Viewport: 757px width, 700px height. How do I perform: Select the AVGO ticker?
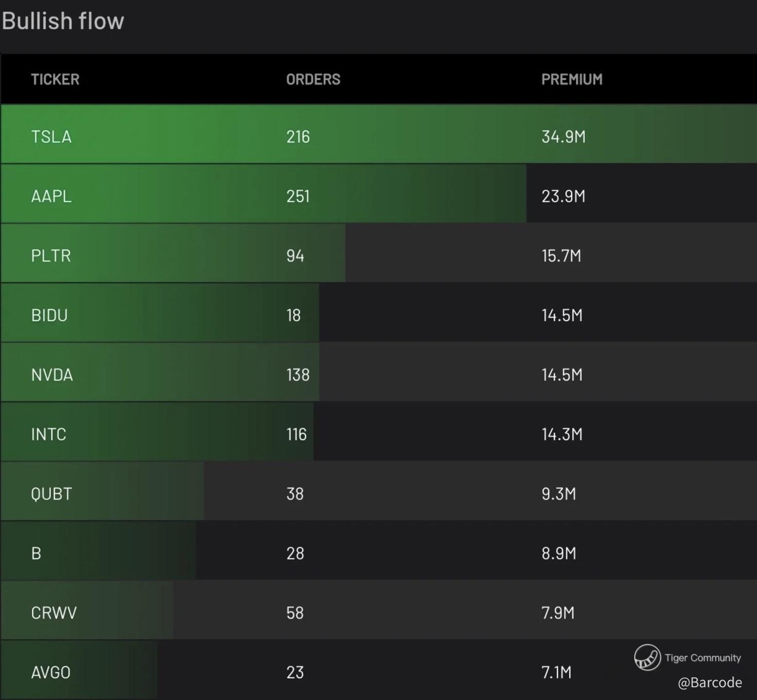[50, 672]
